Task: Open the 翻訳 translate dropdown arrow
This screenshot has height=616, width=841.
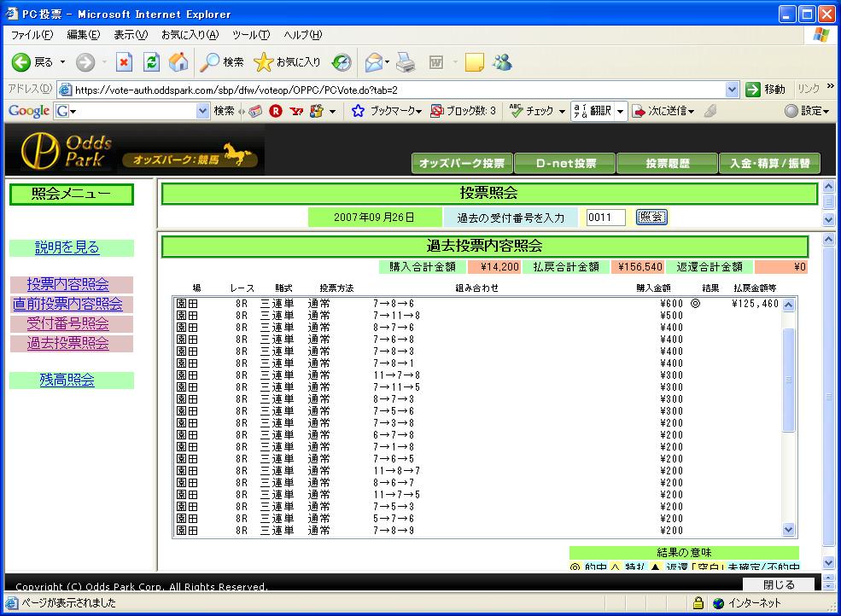Action: coord(620,111)
